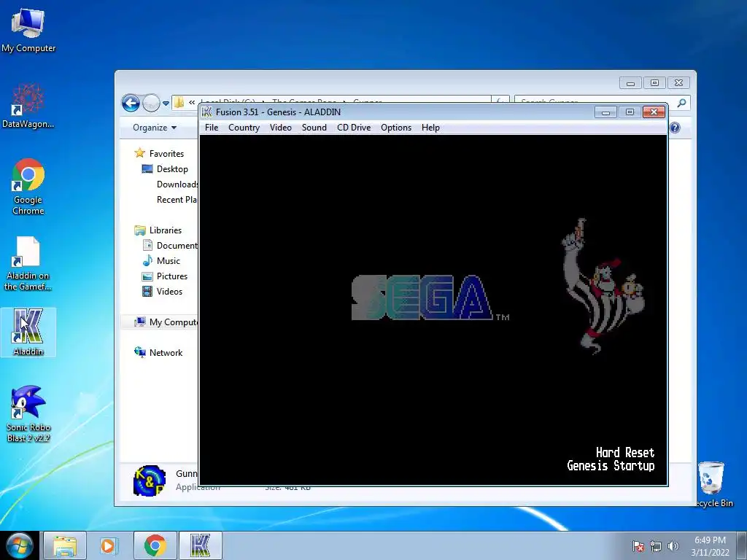Select Documents library

coord(177,245)
